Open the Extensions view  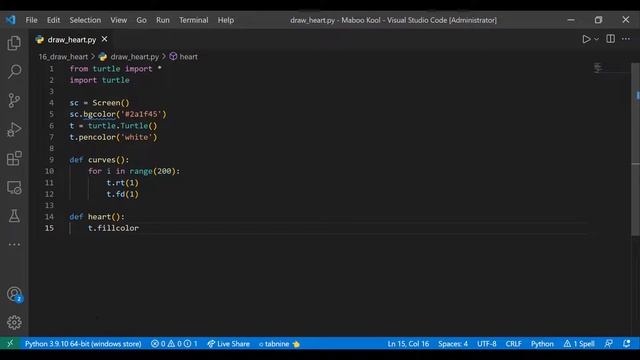(14, 158)
